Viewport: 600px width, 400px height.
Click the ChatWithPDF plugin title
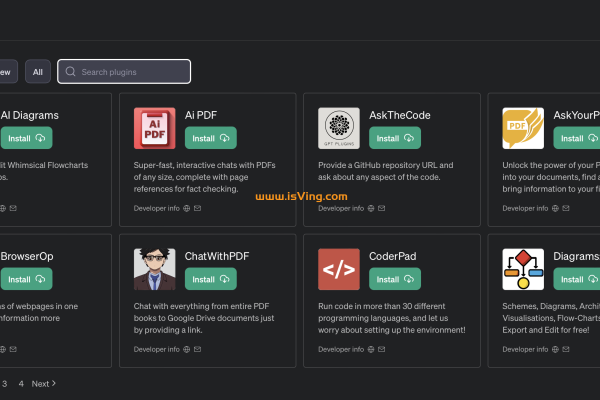tap(217, 256)
